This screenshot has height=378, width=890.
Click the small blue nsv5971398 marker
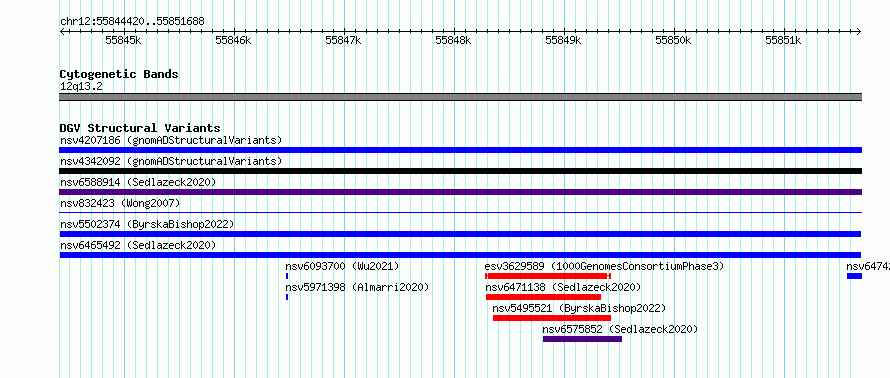[x=287, y=297]
